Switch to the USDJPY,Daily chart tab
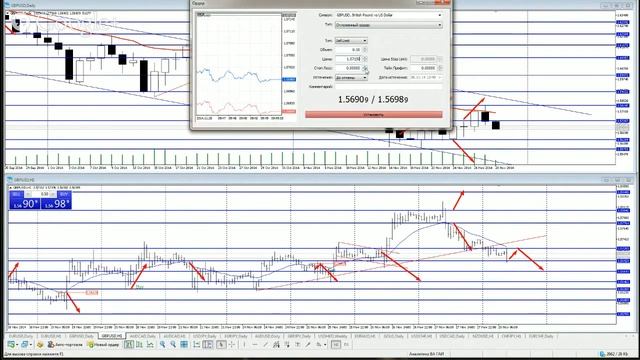 204,336
